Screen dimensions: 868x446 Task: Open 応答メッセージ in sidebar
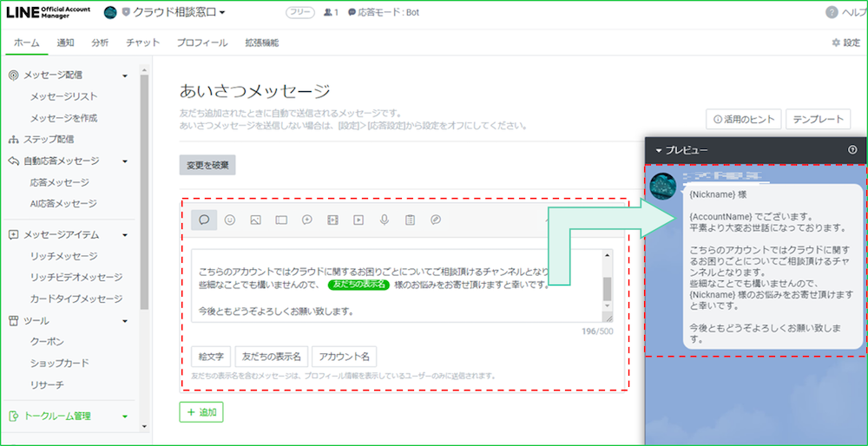tap(59, 182)
